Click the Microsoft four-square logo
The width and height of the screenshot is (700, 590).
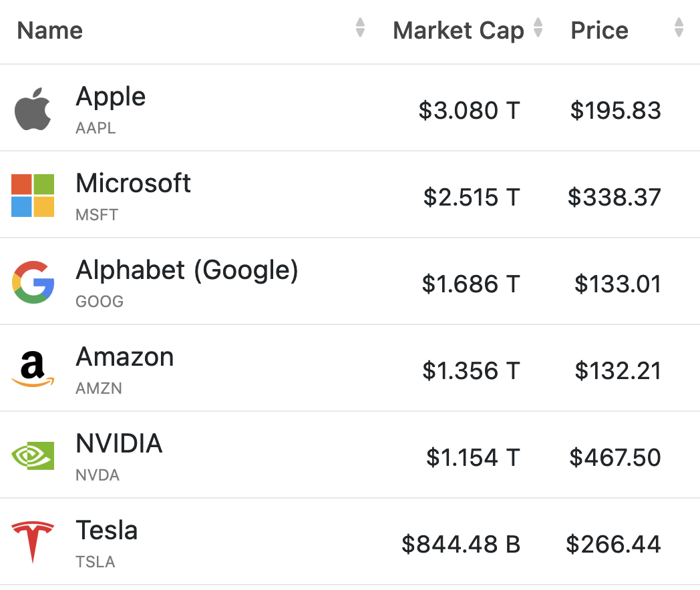pos(33,196)
